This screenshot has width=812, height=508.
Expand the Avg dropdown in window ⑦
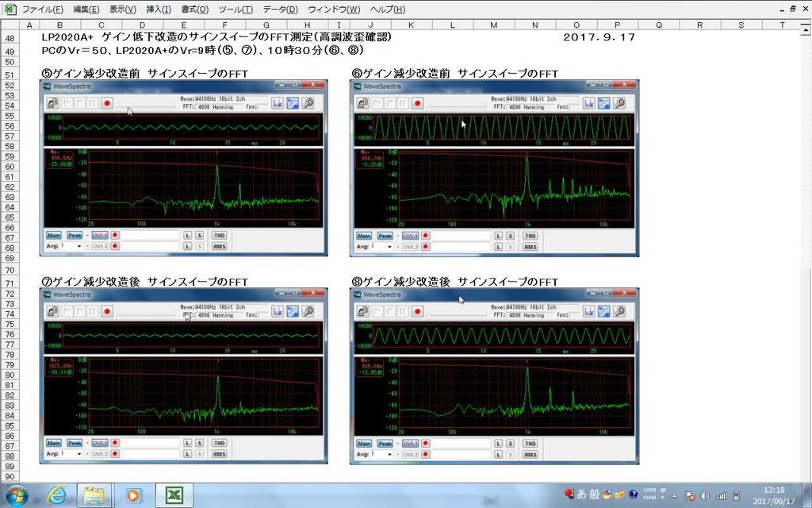coord(79,453)
